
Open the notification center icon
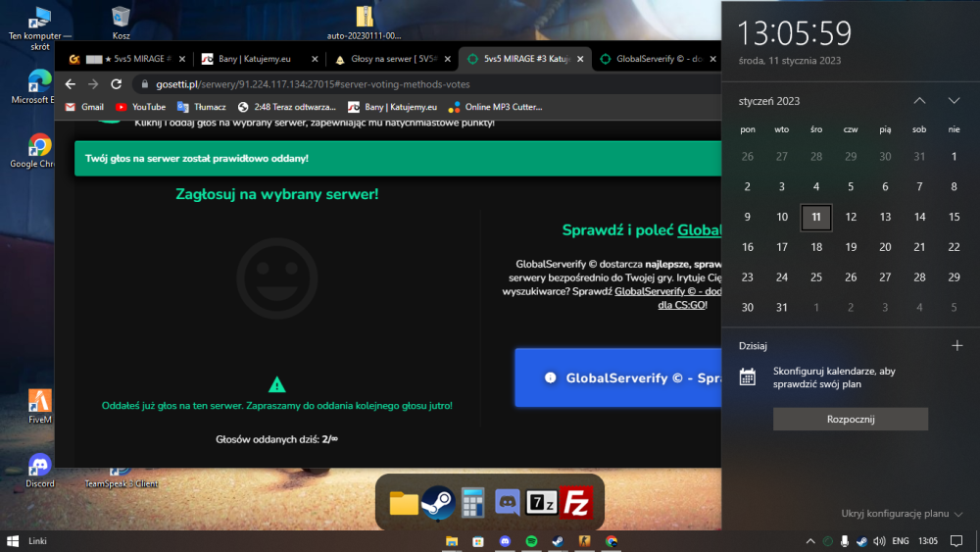click(x=956, y=541)
